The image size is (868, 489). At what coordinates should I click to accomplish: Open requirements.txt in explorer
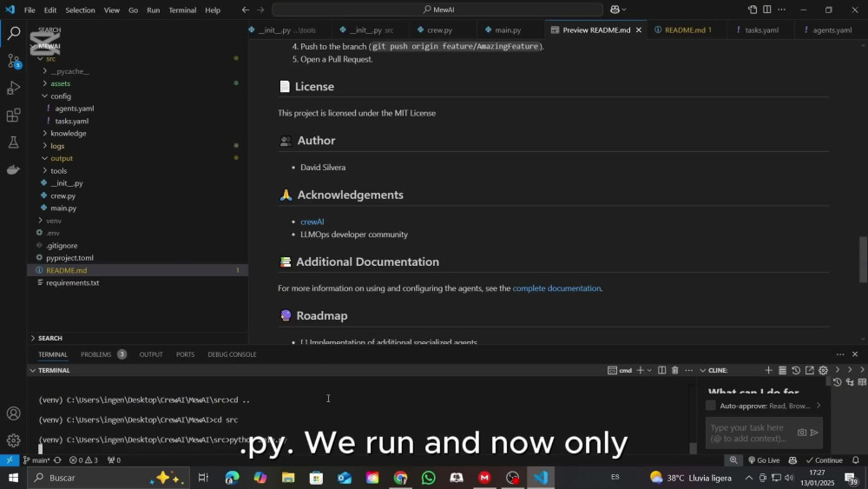click(73, 283)
